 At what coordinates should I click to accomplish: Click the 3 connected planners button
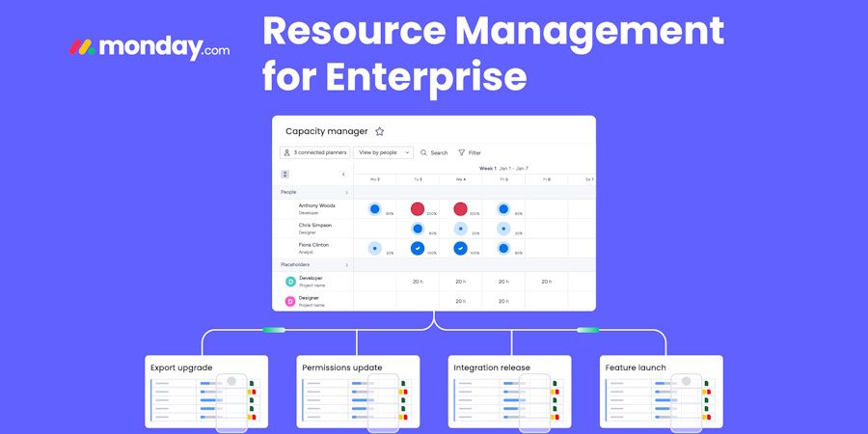tap(315, 152)
